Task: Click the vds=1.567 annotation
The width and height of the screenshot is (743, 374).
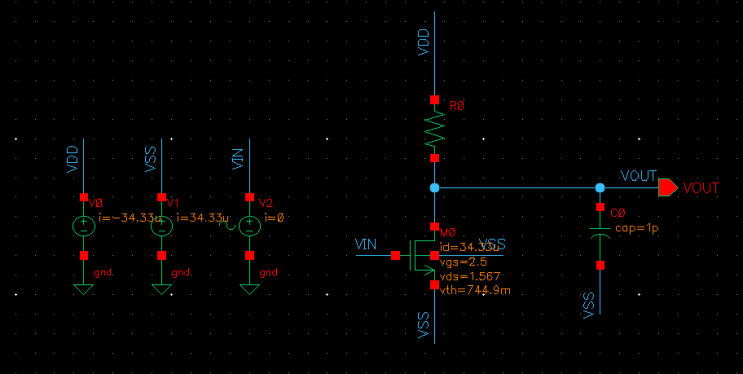Action: point(470,276)
